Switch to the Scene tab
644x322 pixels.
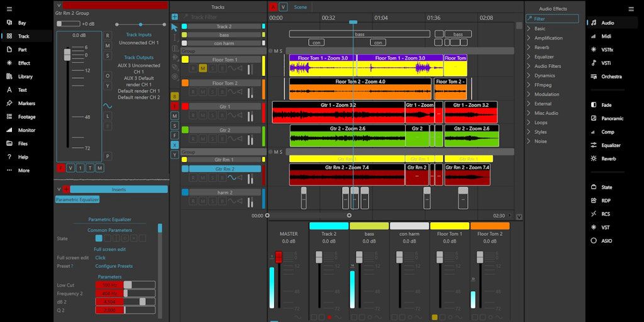[301, 7]
